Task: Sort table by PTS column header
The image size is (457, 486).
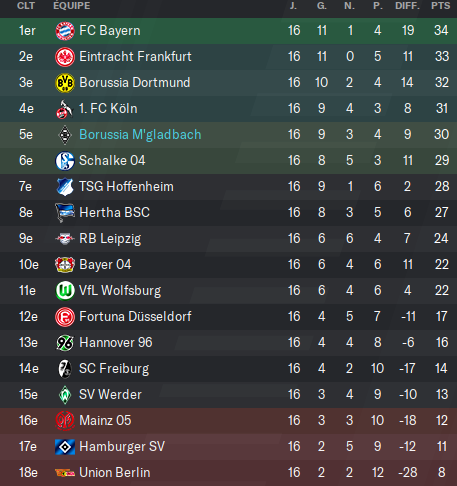Action: pos(440,6)
